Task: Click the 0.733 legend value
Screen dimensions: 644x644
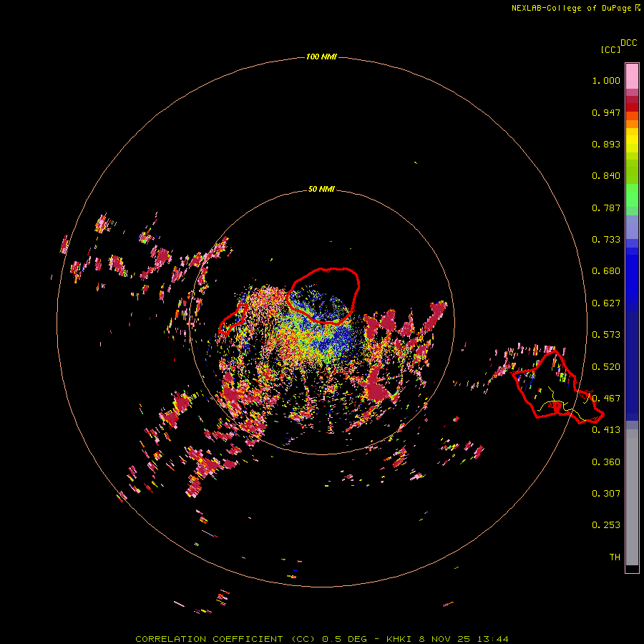Action: pos(606,240)
